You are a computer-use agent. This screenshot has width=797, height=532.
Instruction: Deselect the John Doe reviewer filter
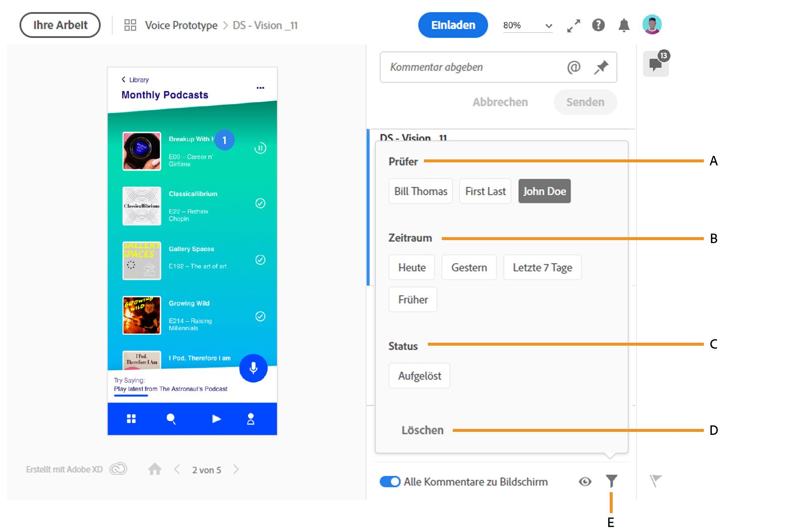[x=544, y=191]
